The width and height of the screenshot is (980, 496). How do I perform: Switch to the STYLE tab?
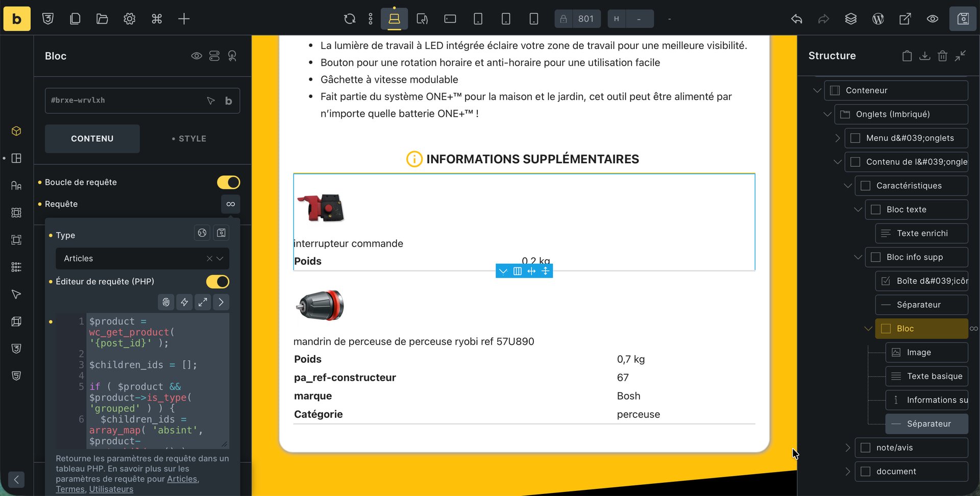point(189,139)
